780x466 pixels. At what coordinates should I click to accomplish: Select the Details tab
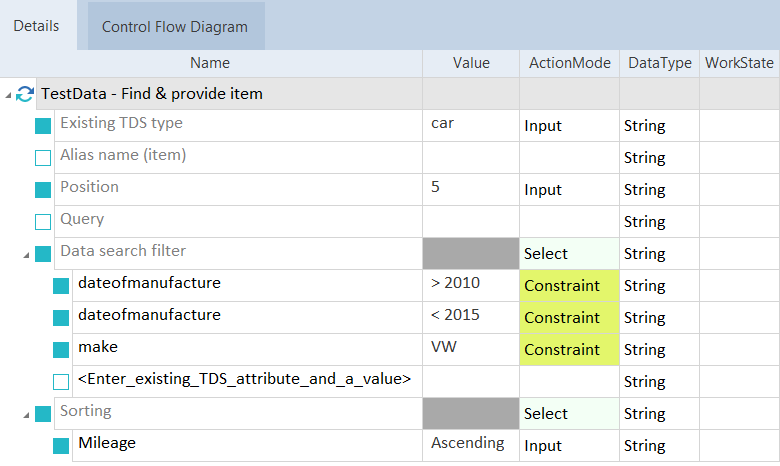click(x=36, y=26)
